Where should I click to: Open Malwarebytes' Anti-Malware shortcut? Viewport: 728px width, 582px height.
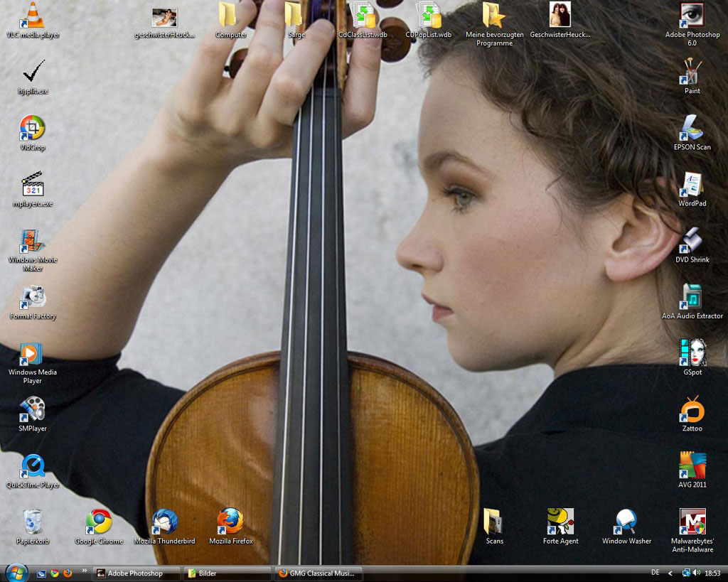click(692, 522)
